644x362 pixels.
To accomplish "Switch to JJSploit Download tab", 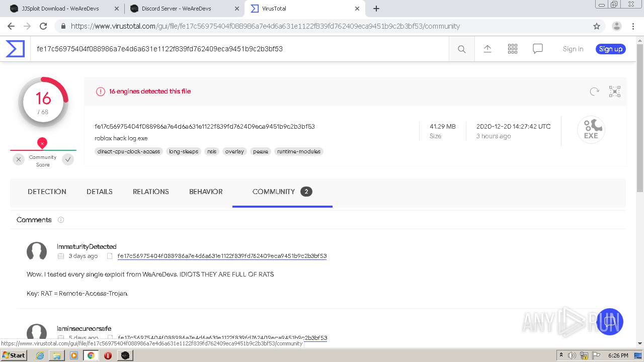I will 64,9.
